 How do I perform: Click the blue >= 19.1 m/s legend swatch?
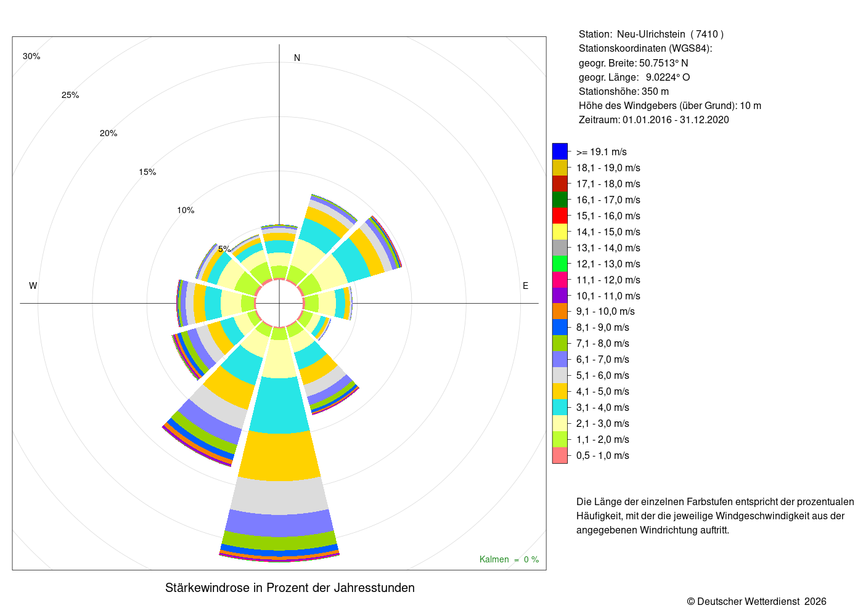(560, 152)
